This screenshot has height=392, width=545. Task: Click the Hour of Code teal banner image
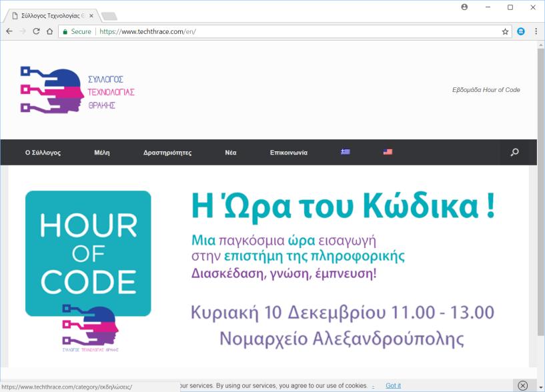88,253
